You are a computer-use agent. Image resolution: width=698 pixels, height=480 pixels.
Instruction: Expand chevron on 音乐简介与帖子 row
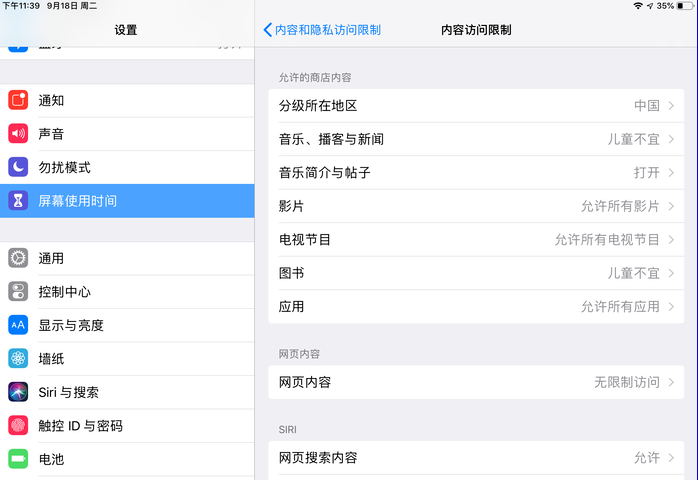(x=671, y=173)
